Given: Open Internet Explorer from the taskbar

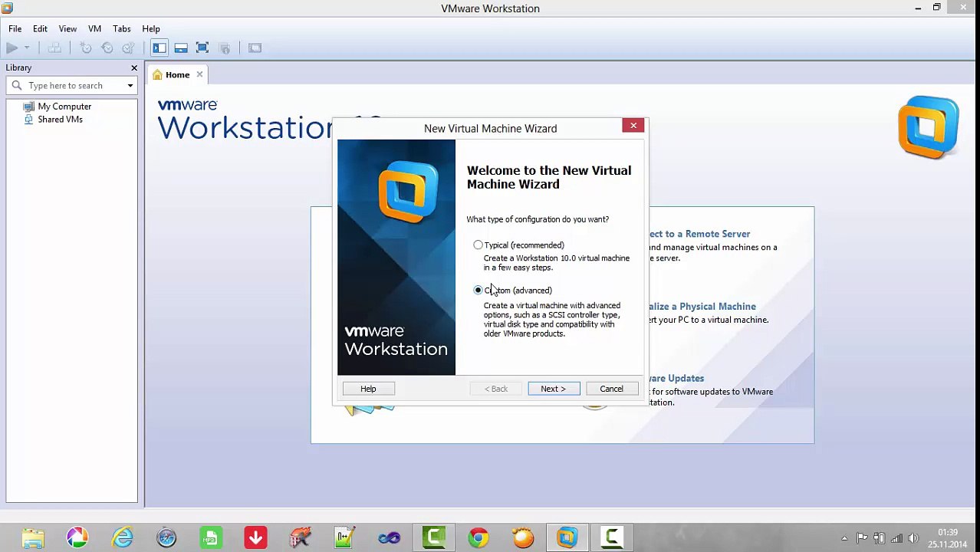Looking at the screenshot, I should (122, 537).
